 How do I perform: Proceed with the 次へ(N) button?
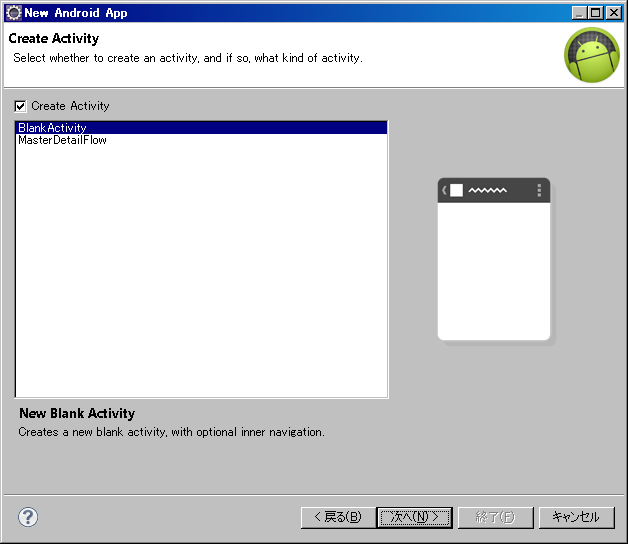tap(415, 518)
